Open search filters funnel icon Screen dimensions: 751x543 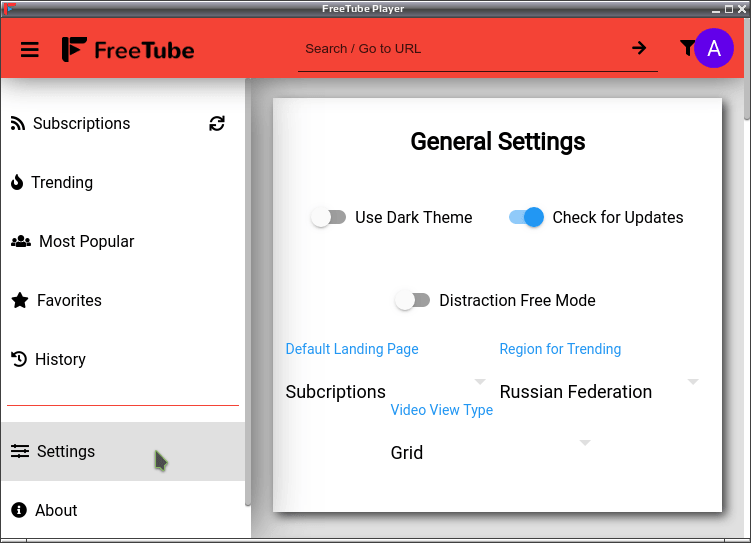[x=687, y=47]
